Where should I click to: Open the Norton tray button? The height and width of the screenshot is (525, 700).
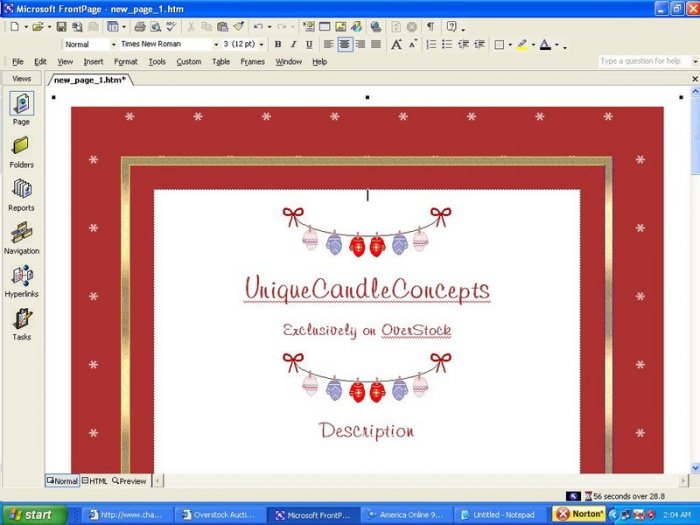point(580,514)
